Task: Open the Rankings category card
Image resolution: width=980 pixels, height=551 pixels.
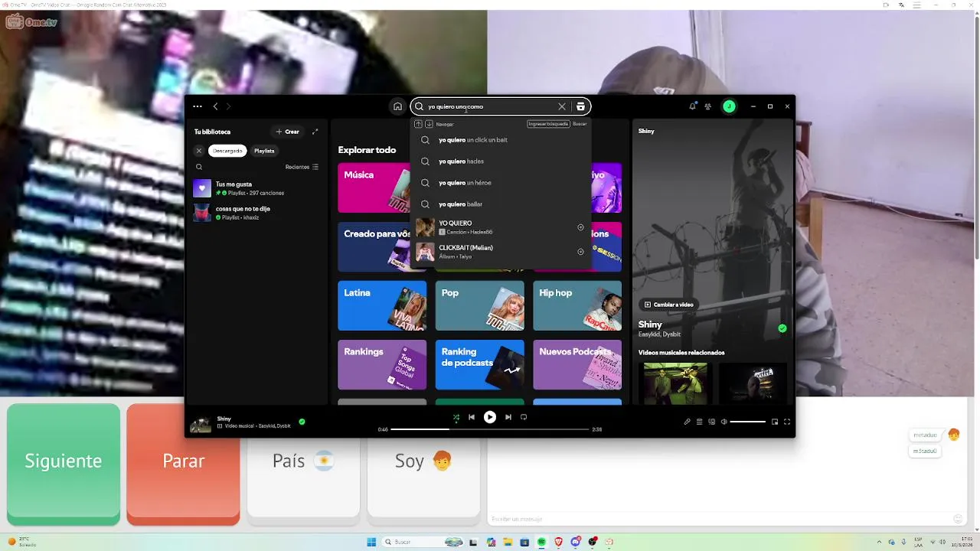Action: point(382,364)
